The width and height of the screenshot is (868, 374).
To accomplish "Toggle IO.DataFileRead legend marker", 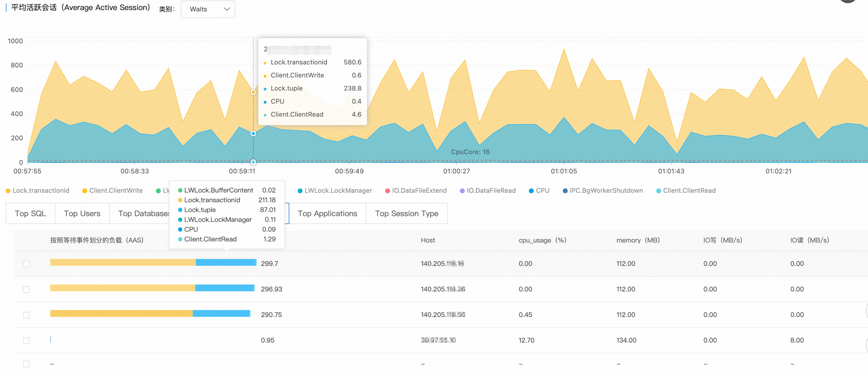I will coord(462,191).
